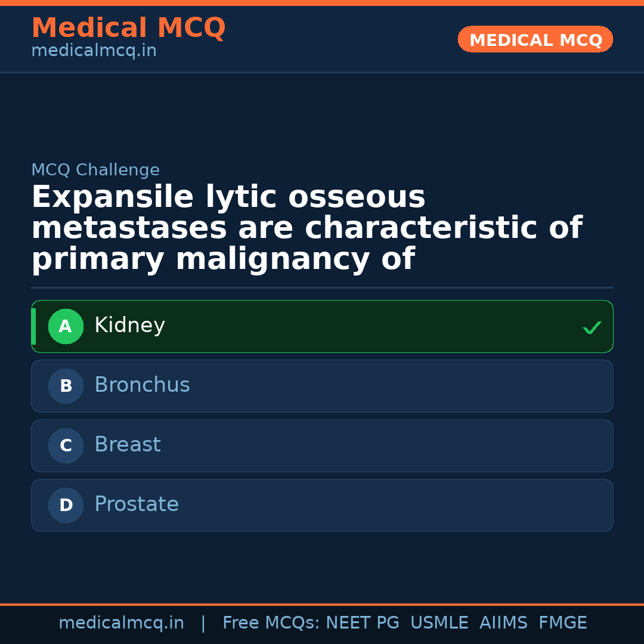Choose the Bronchus answer text

click(142, 385)
